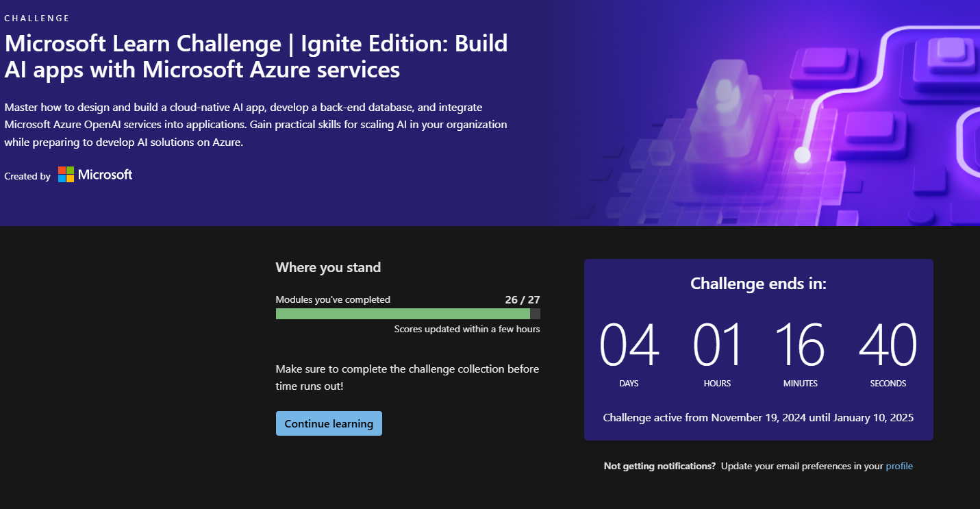Click the Continue learning button
Viewport: 980px width, 509px height.
pyautogui.click(x=329, y=423)
